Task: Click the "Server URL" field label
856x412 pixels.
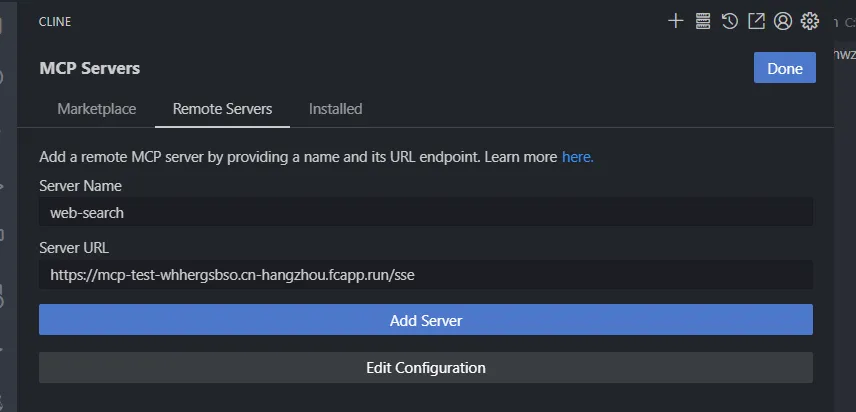Action: tap(76, 247)
